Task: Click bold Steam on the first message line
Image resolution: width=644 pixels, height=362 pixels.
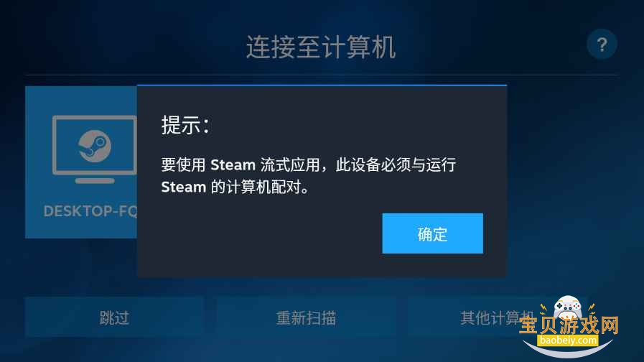Action: click(233, 165)
